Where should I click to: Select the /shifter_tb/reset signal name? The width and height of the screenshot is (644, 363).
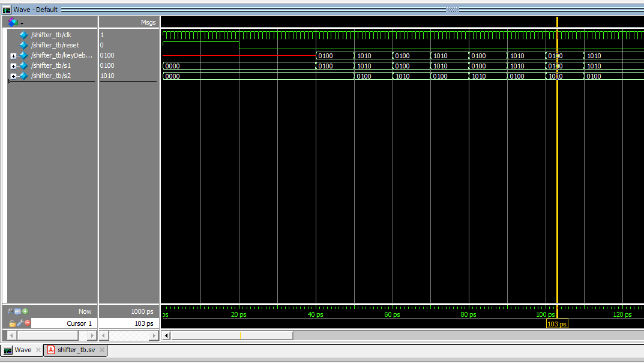click(x=55, y=45)
